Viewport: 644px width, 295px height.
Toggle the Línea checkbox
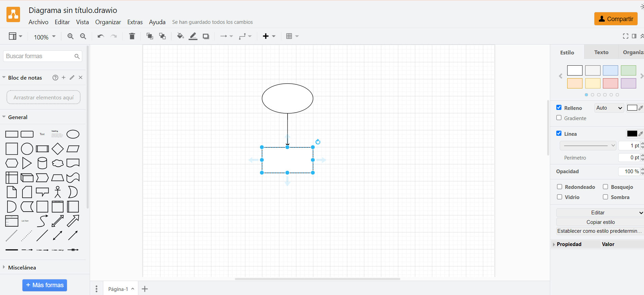coord(559,133)
